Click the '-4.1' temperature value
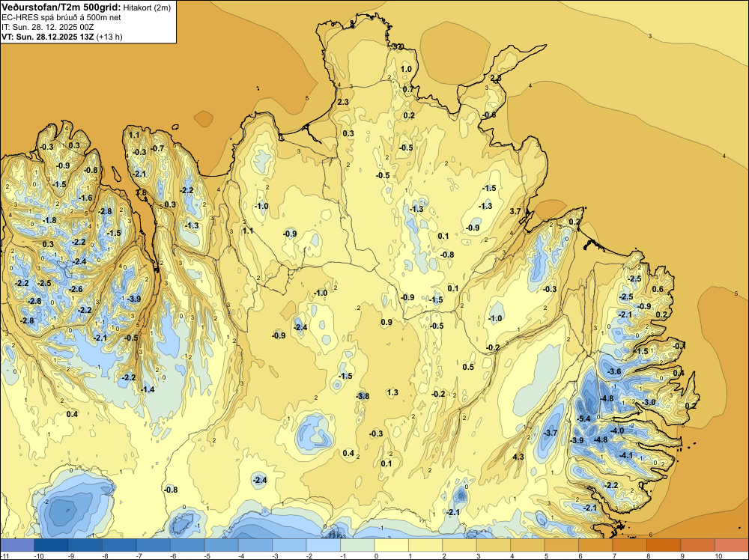749x560 pixels. 626,455
